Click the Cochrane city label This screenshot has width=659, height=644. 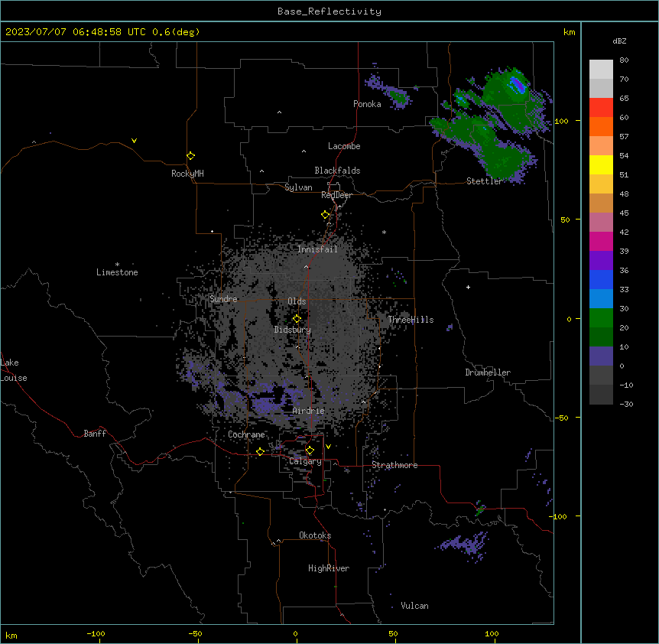pos(246,434)
